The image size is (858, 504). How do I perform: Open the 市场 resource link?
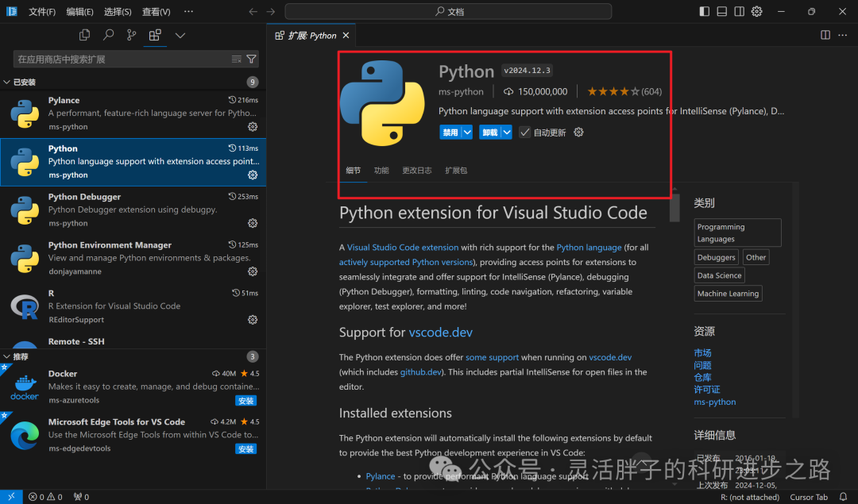tap(702, 353)
